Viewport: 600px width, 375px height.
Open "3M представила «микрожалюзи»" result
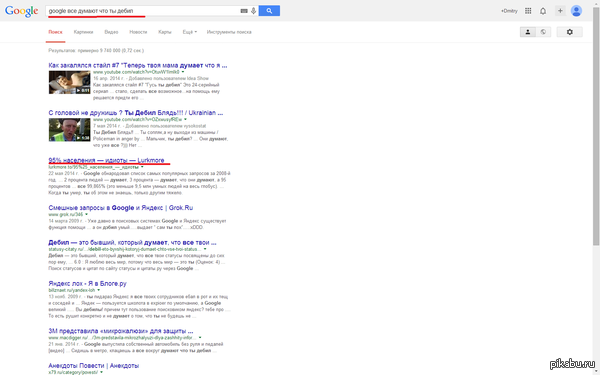point(121,331)
